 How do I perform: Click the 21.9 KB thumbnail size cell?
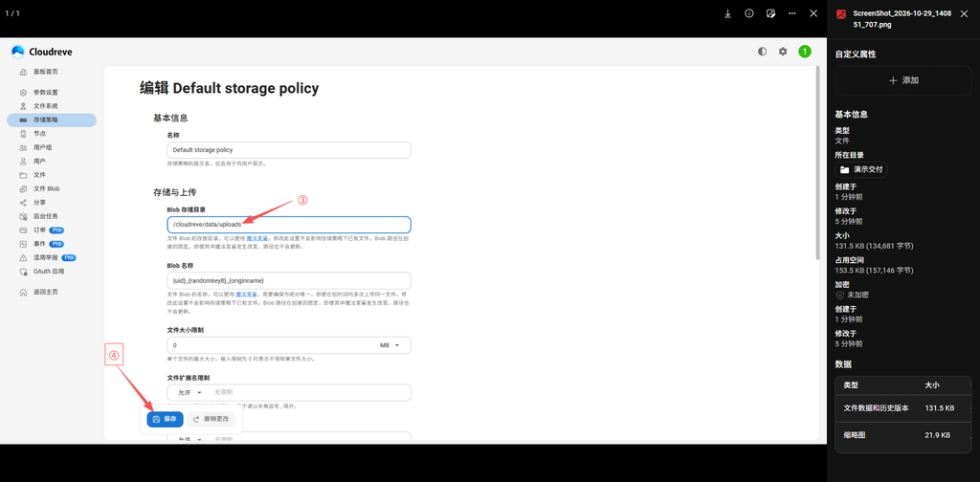938,435
